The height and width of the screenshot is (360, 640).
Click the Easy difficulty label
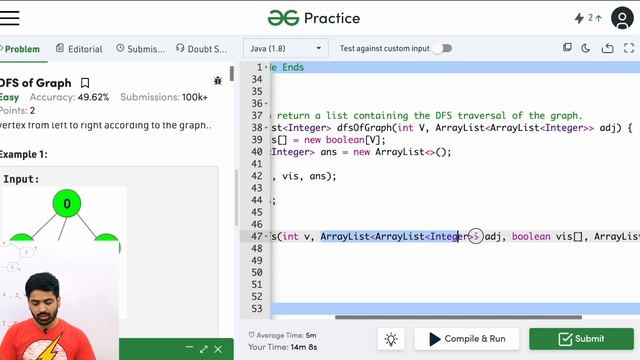tap(9, 98)
